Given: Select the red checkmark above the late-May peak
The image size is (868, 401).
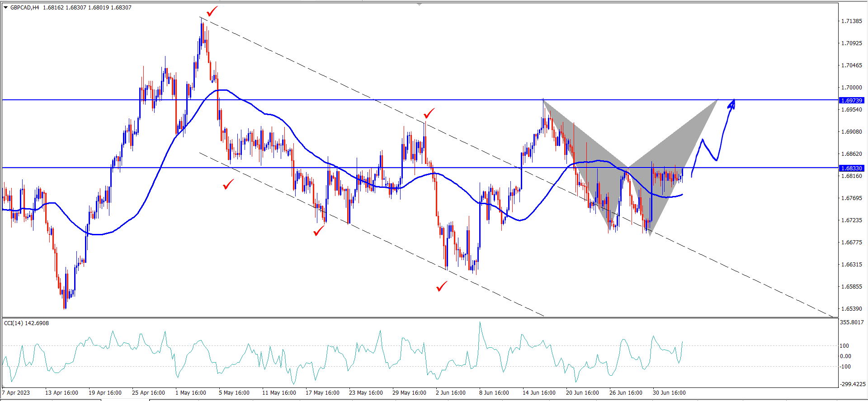Looking at the screenshot, I should click(429, 113).
